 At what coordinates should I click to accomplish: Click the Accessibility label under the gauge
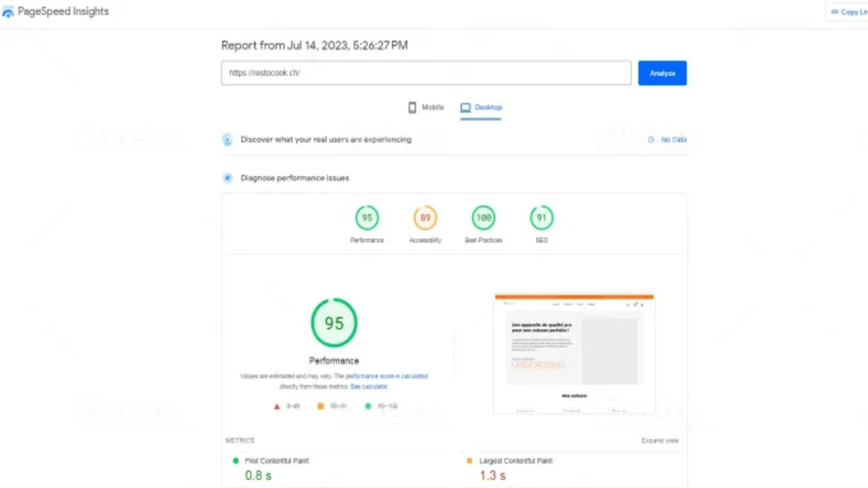pyautogui.click(x=425, y=241)
